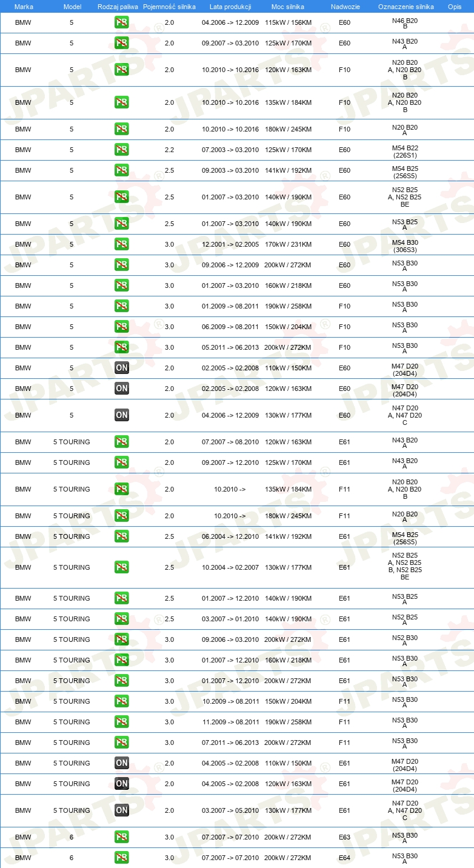Click petrol icon in BMW 6 E64 row
Viewport: 474px width, 868px height.
click(122, 858)
